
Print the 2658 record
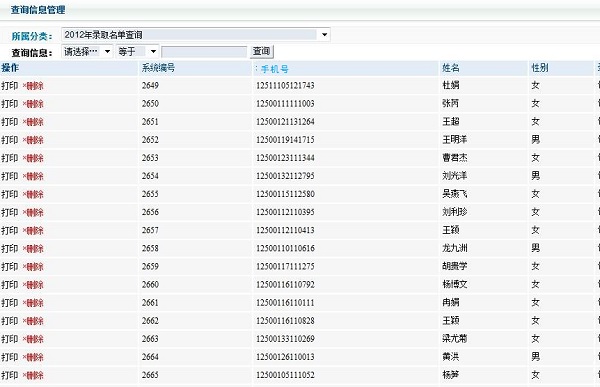(10, 248)
